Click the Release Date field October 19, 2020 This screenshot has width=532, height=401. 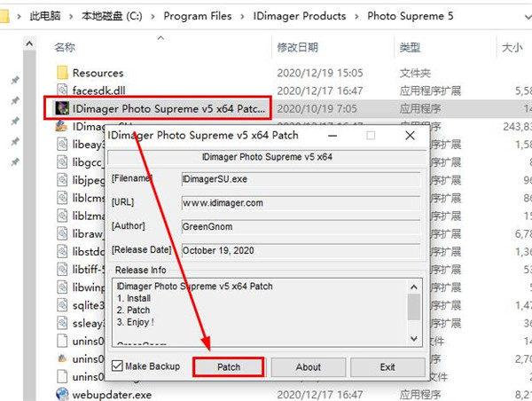[301, 250]
